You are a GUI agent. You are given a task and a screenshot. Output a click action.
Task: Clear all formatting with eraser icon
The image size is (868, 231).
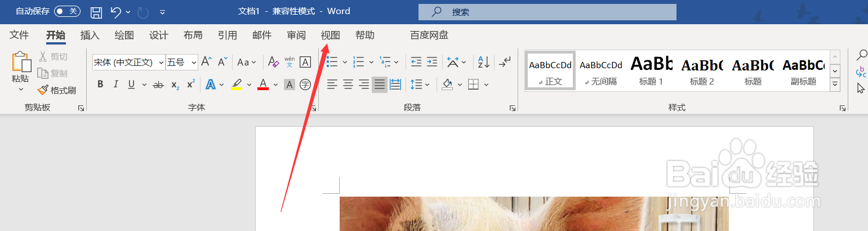click(273, 62)
